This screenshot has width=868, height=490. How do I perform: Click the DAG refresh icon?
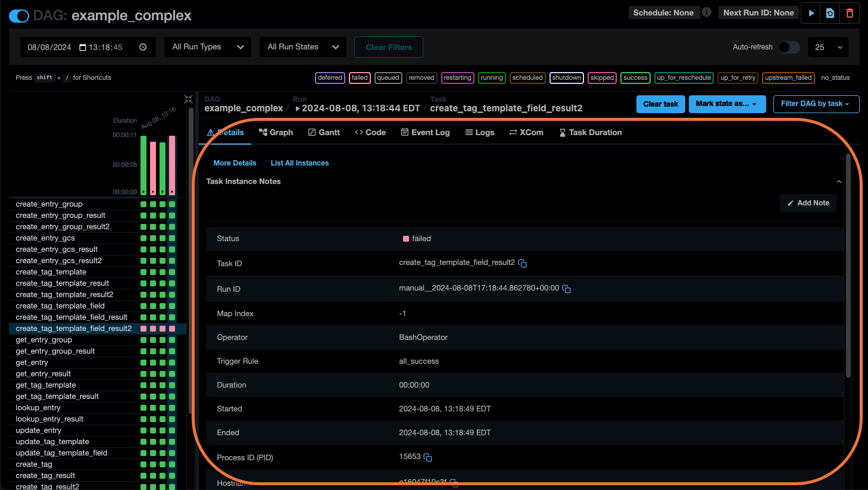(x=830, y=13)
